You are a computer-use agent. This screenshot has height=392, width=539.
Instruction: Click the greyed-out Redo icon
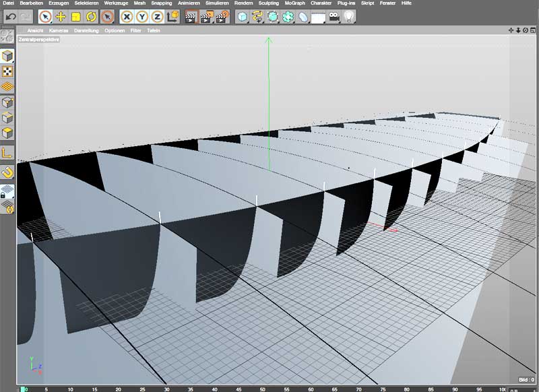tap(25, 16)
